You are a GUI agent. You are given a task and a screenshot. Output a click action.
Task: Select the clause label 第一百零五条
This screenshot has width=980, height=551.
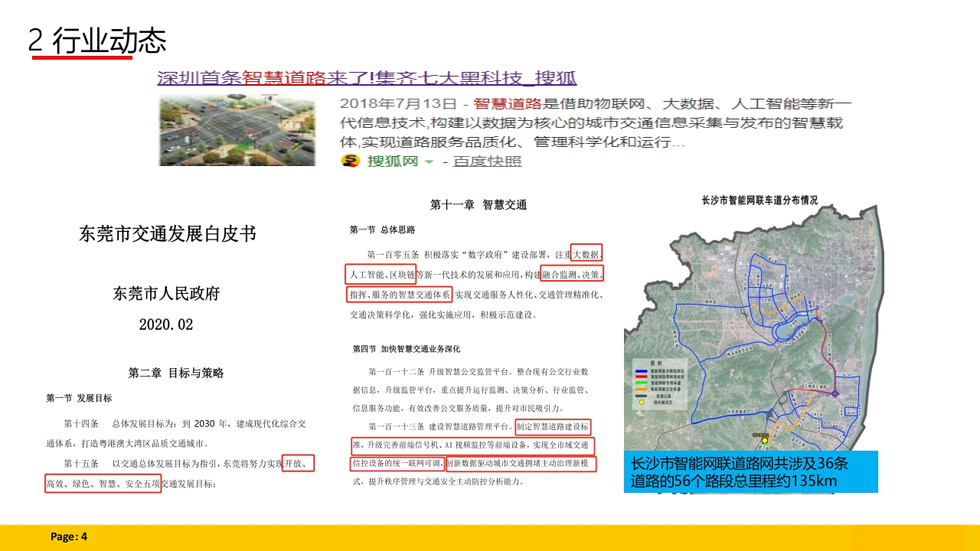(x=393, y=254)
